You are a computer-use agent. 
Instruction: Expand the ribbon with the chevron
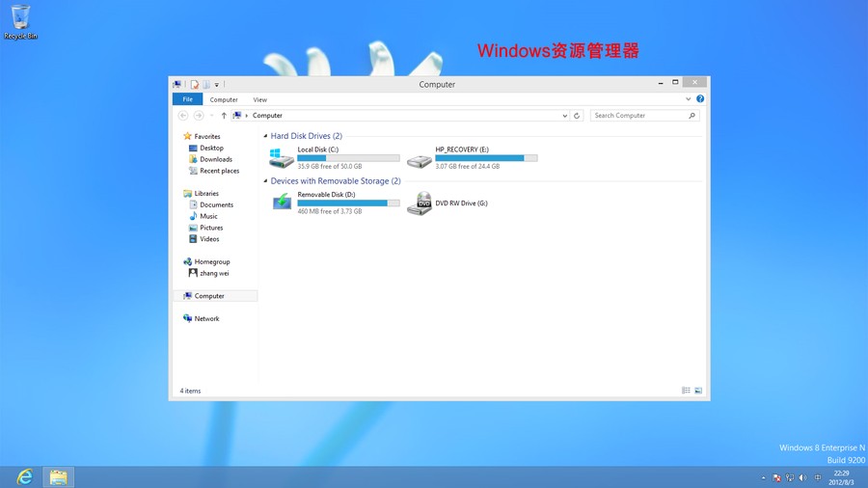[x=688, y=99]
